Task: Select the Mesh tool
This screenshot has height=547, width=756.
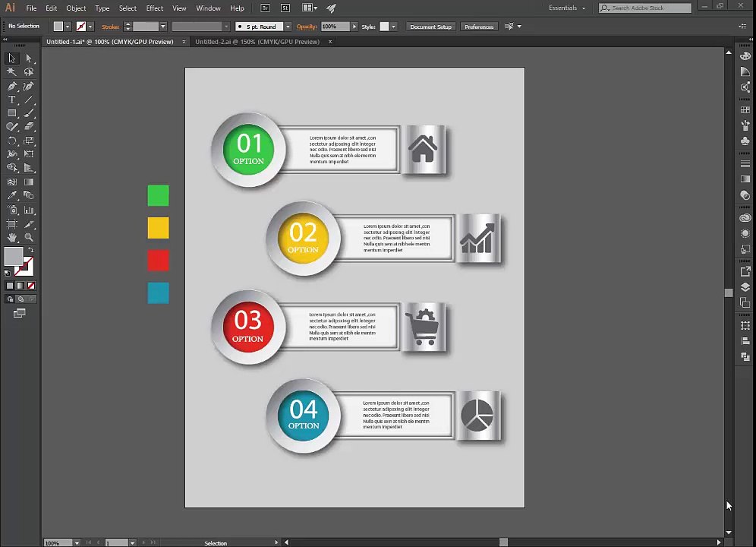Action: tap(11, 182)
